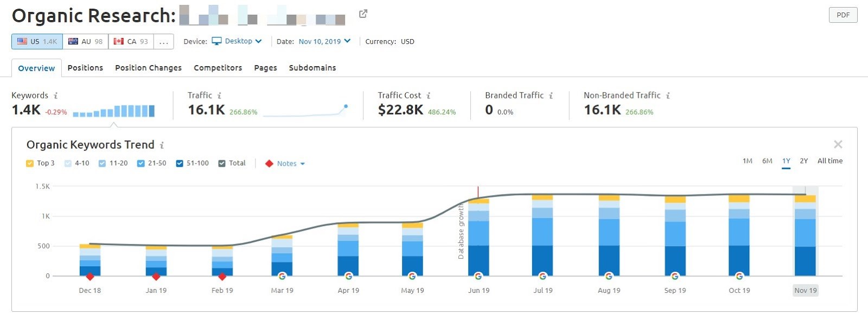Click the info icon next to Keywords
Image resolution: width=868 pixels, height=320 pixels.
point(55,96)
